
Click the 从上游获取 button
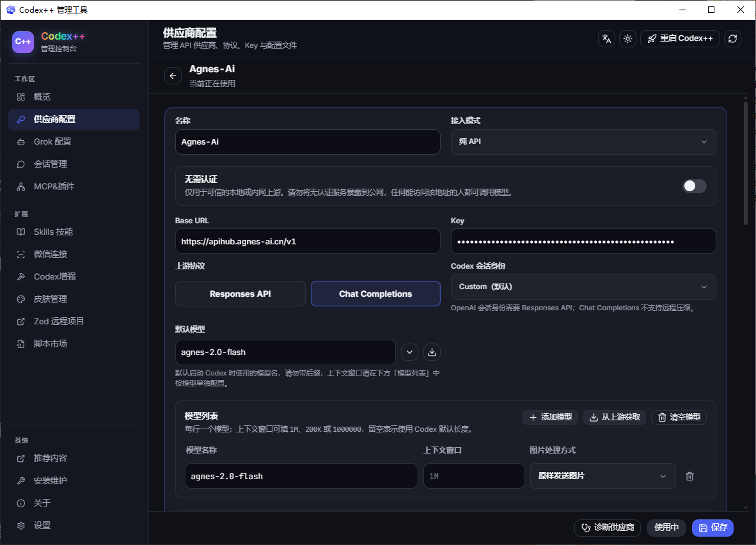(615, 417)
